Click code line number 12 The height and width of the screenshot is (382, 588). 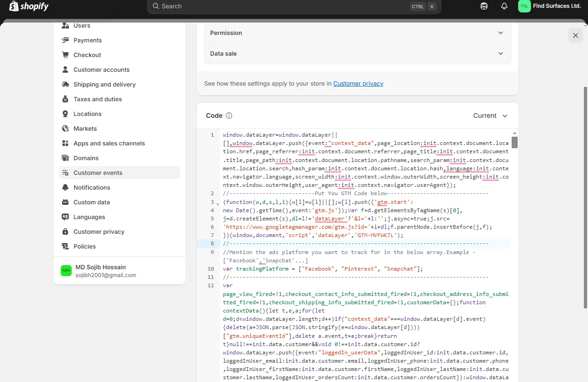pos(211,285)
